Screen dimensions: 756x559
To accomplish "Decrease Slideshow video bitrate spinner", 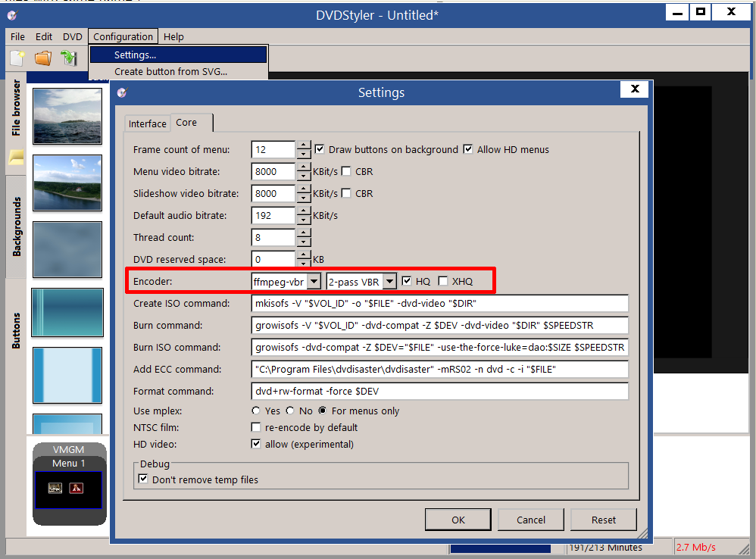I will (303, 198).
